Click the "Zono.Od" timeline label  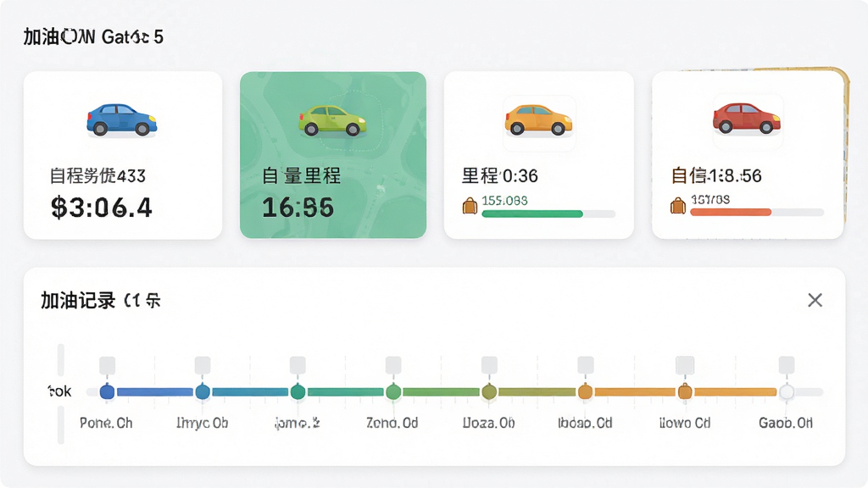pyautogui.click(x=392, y=424)
